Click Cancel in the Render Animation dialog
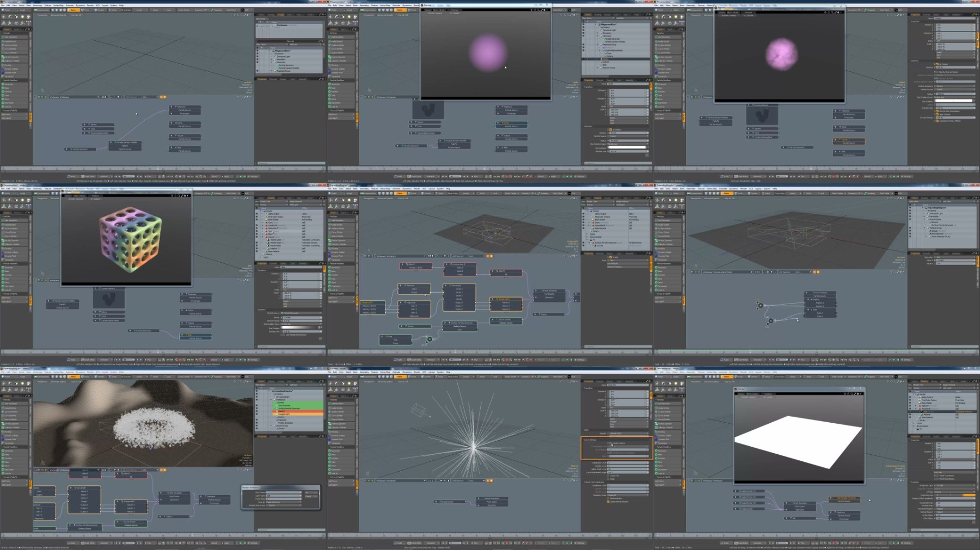980x550 pixels. tap(311, 496)
